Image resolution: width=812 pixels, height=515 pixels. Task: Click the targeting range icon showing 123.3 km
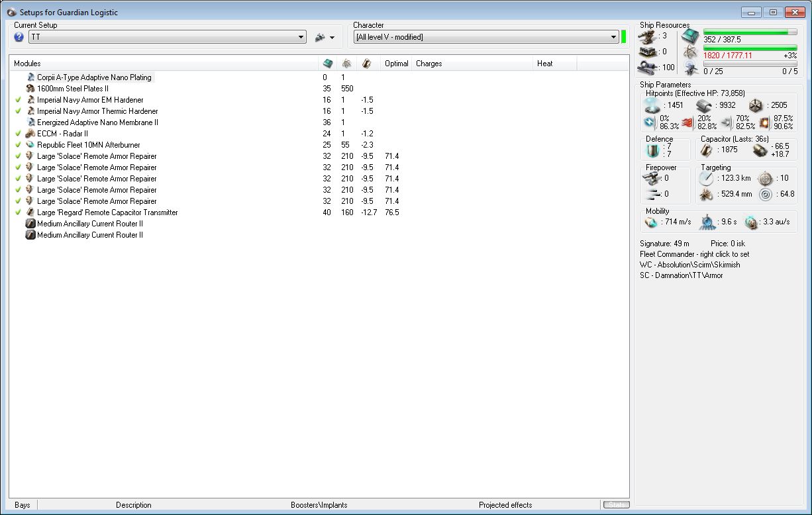(x=706, y=178)
